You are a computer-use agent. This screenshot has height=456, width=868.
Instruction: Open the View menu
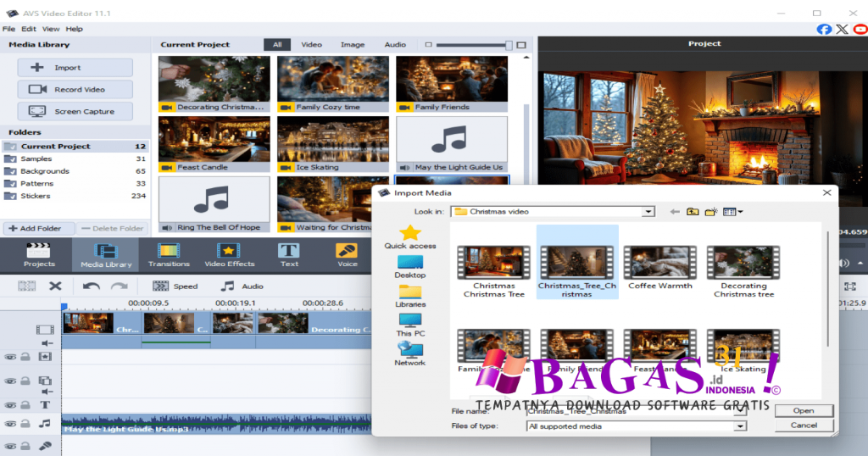click(x=50, y=29)
